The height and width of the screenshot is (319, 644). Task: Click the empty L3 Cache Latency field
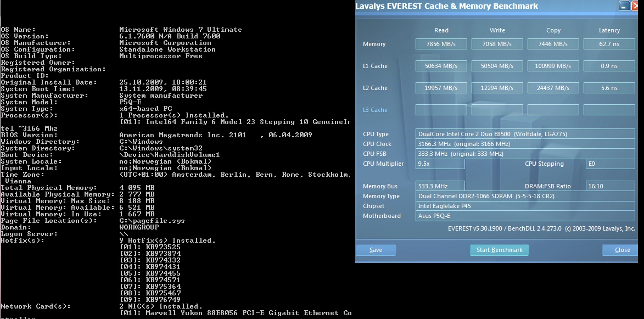click(609, 110)
